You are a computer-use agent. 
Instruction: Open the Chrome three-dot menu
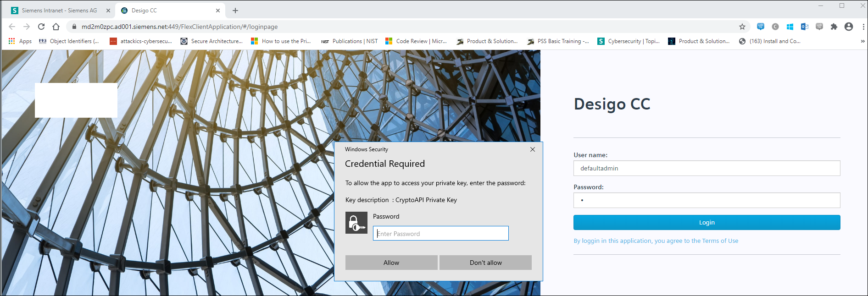(x=862, y=27)
